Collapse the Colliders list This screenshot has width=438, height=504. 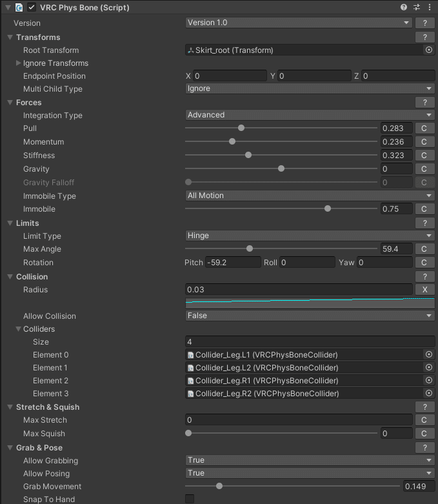pyautogui.click(x=19, y=329)
